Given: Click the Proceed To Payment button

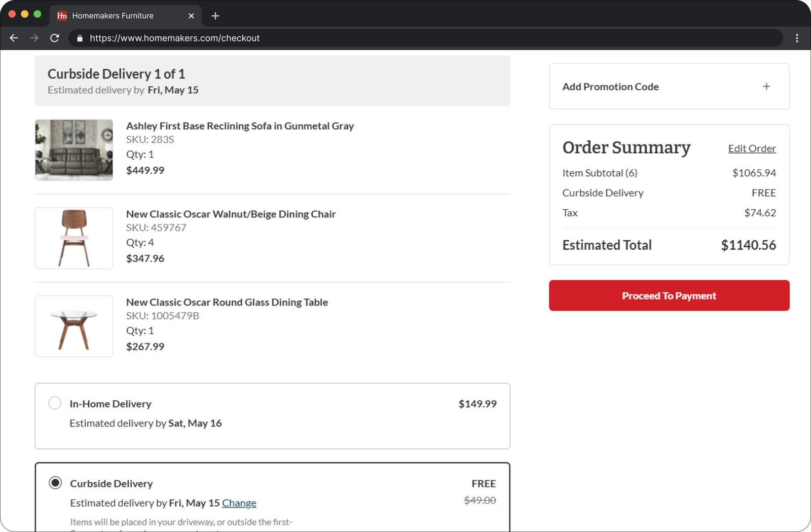Looking at the screenshot, I should (x=669, y=295).
